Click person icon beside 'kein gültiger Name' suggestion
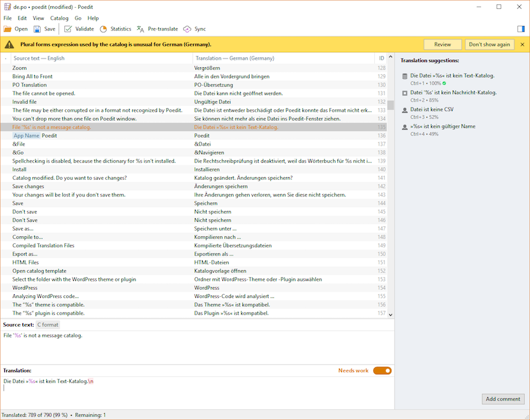The height and width of the screenshot is (420, 530). click(x=405, y=127)
